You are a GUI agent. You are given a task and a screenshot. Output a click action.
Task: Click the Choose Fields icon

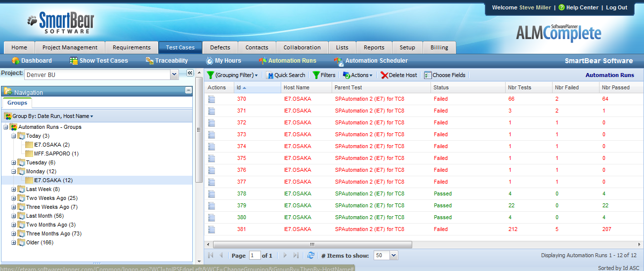pyautogui.click(x=428, y=75)
